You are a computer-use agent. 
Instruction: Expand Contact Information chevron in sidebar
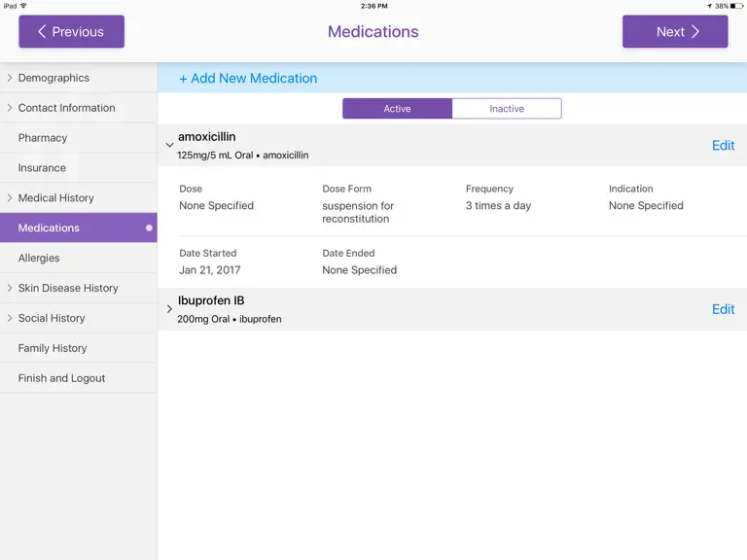(10, 108)
